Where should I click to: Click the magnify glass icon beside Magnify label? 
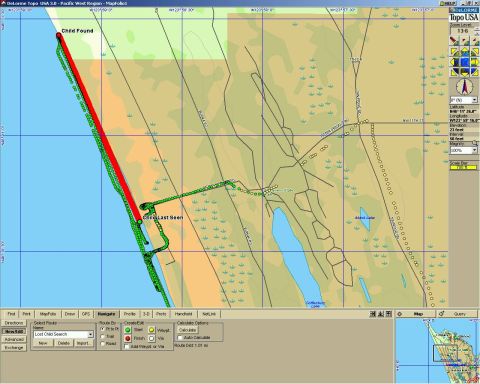pos(474,143)
